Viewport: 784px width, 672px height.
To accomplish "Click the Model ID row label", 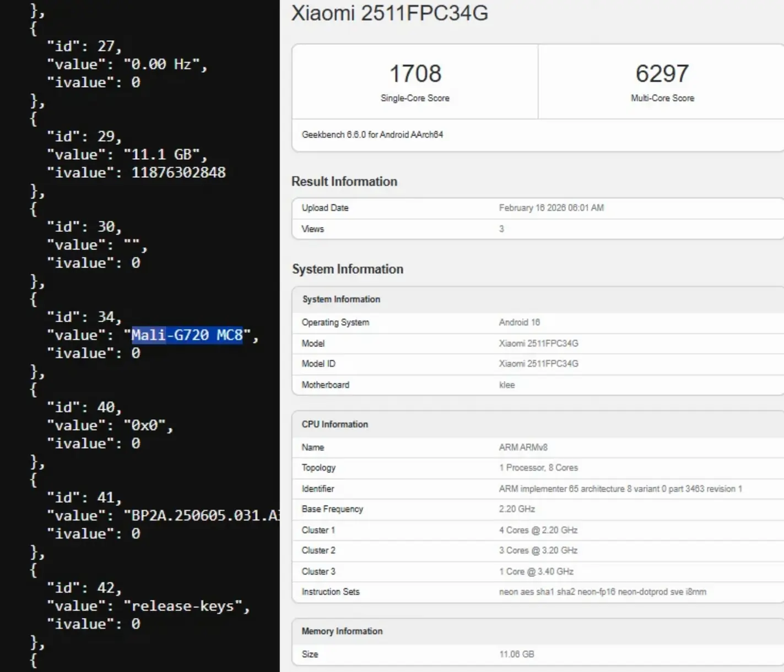I will coord(318,364).
